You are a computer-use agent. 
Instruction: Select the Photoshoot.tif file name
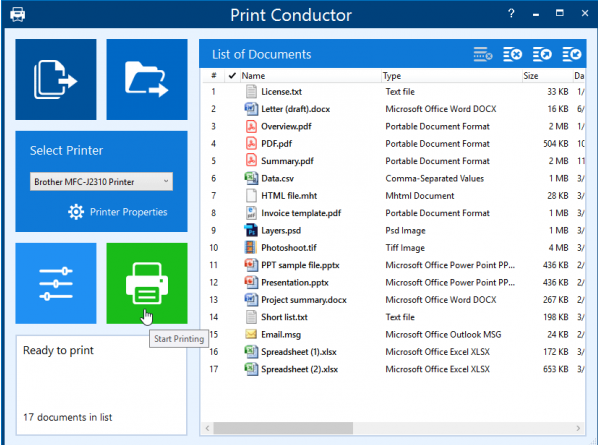(x=289, y=248)
